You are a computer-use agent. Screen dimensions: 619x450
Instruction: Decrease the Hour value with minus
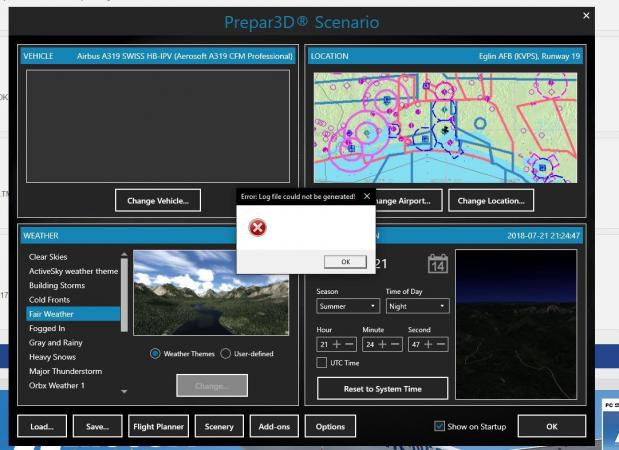349,344
